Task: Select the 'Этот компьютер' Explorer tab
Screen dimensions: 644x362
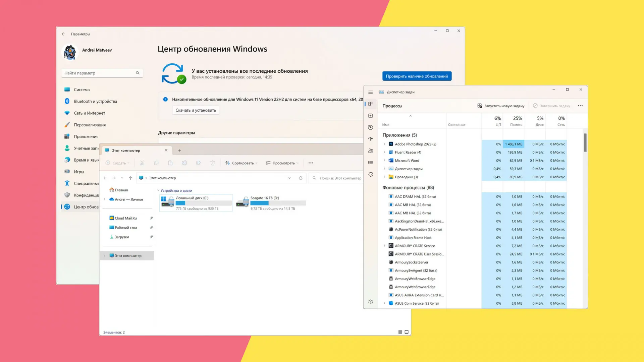Action: click(137, 150)
